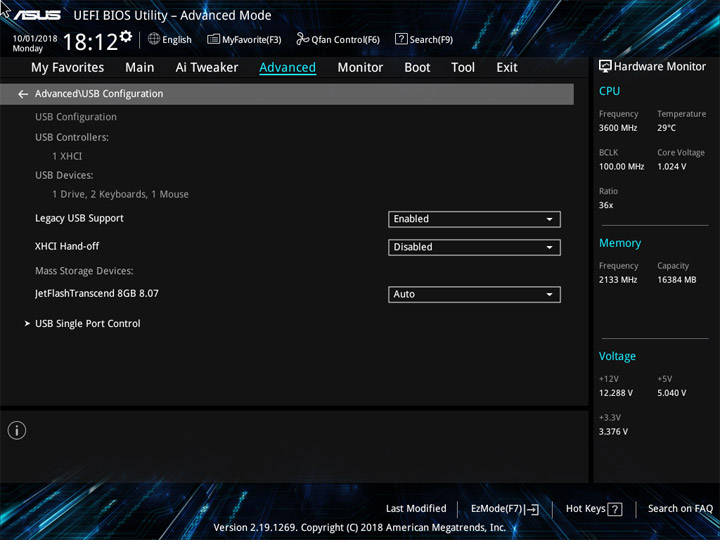The height and width of the screenshot is (540, 720).
Task: Switch to the Tool tab
Action: [x=463, y=68]
